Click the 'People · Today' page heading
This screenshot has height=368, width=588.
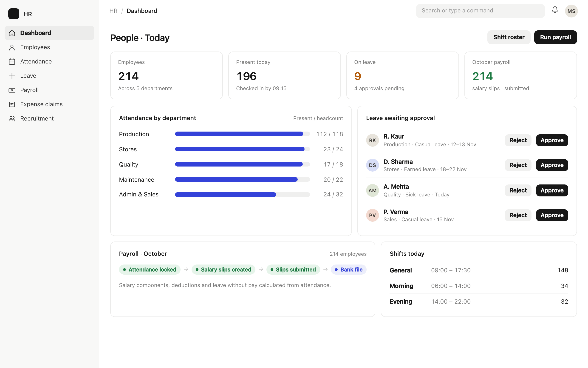tap(140, 38)
